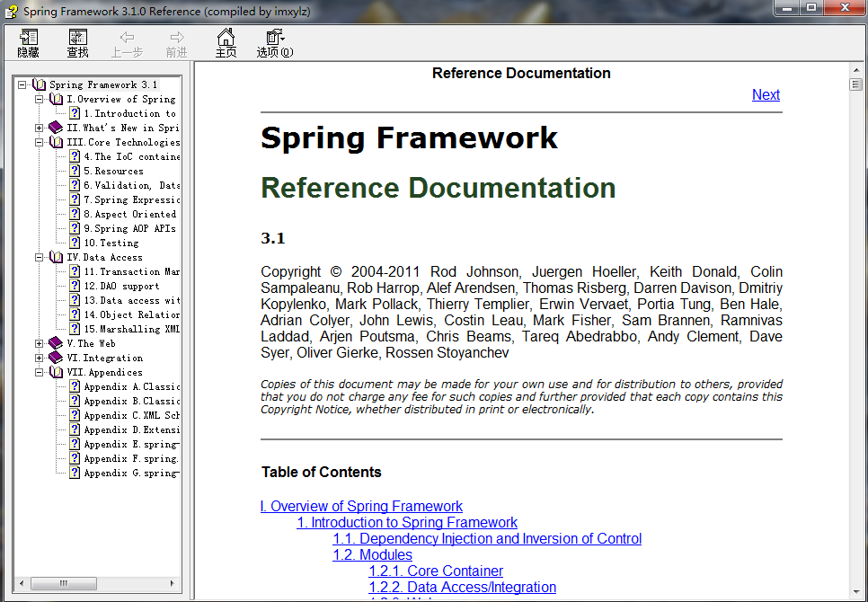Open the 1.2.1. Core Container link

436,571
